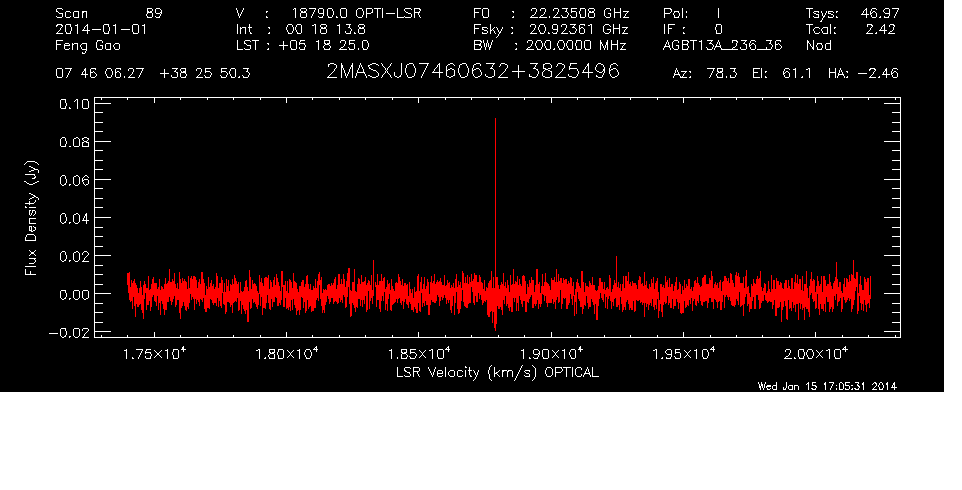Click the Tsys value 46.97
Viewport: 962px width, 490px height.
[880, 13]
